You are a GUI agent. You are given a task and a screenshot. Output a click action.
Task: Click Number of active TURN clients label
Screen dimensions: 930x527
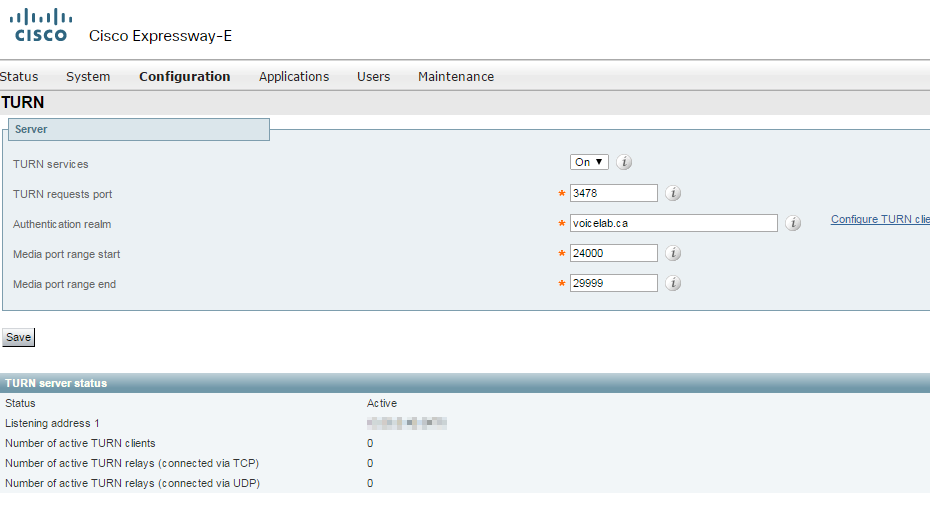[80, 443]
